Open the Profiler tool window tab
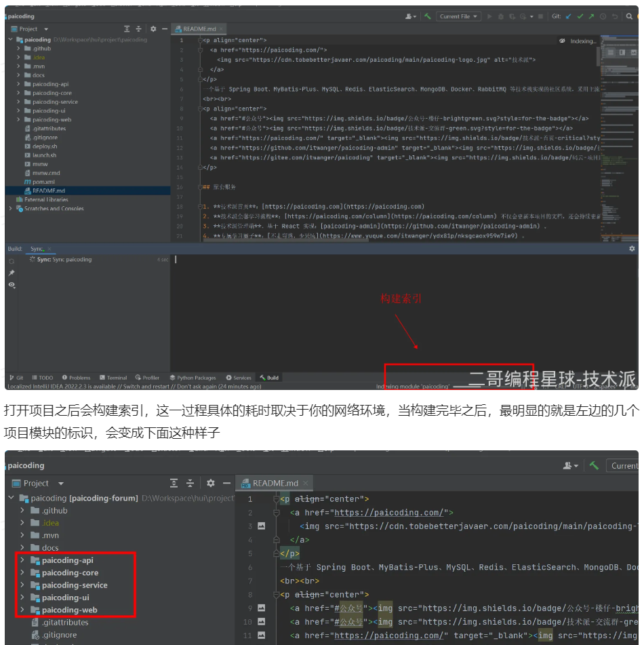Image resolution: width=644 pixels, height=645 pixels. [147, 378]
